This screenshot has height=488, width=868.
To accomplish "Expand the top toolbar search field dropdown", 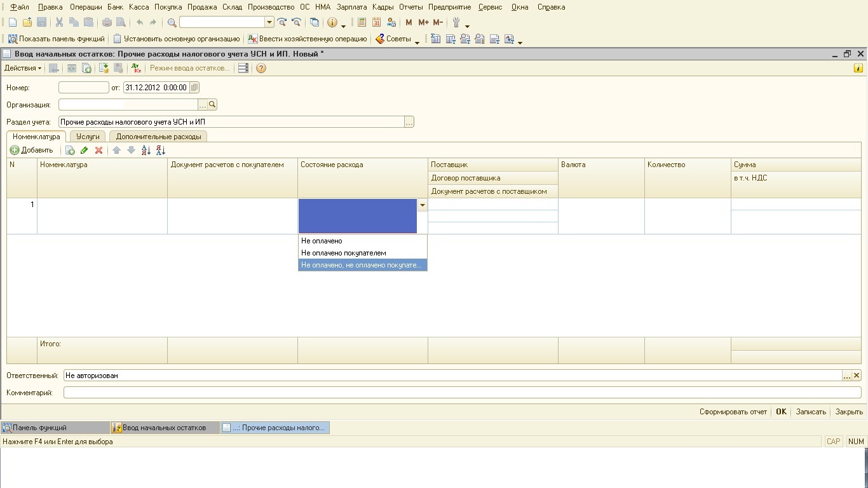I will pyautogui.click(x=269, y=22).
